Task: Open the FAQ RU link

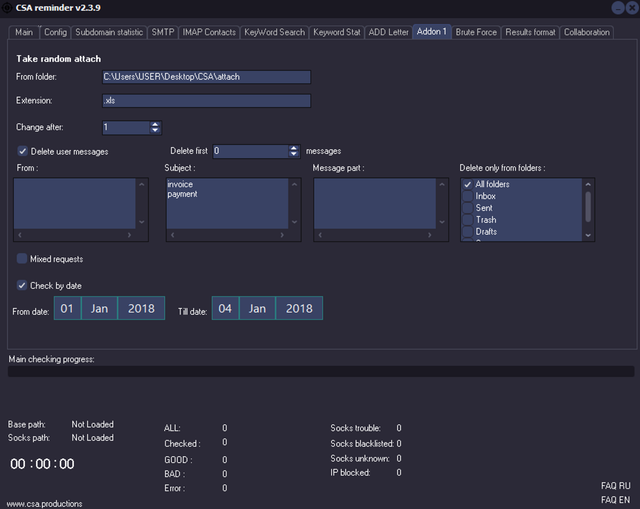Action: pyautogui.click(x=616, y=486)
